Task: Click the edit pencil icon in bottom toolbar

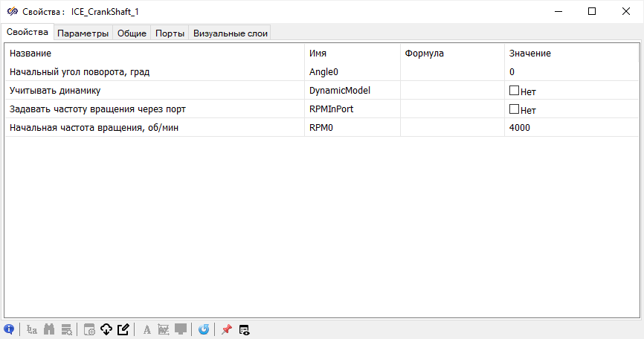Action: (123, 329)
